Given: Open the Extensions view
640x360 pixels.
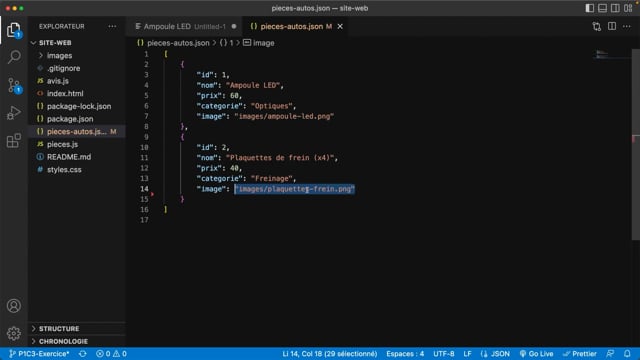Looking at the screenshot, I should click(14, 140).
